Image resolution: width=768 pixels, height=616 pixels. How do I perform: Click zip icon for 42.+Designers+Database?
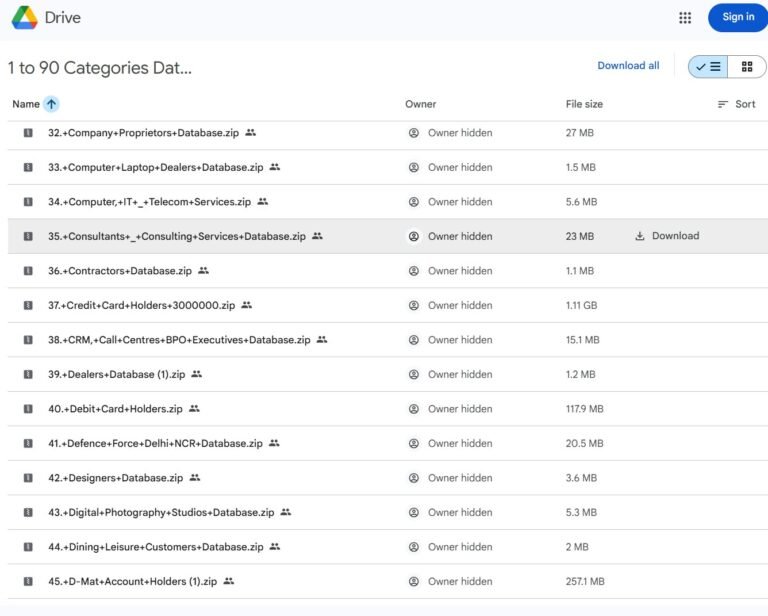[x=28, y=478]
